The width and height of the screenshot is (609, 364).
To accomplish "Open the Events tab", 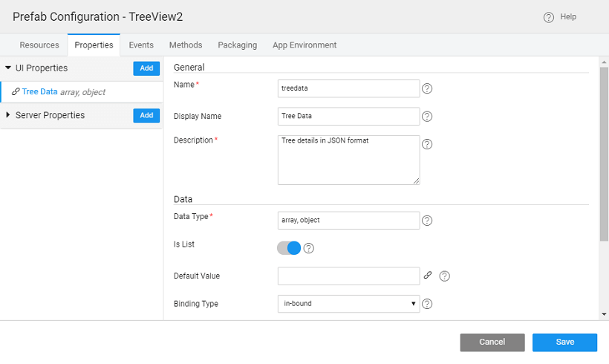I will tap(141, 45).
